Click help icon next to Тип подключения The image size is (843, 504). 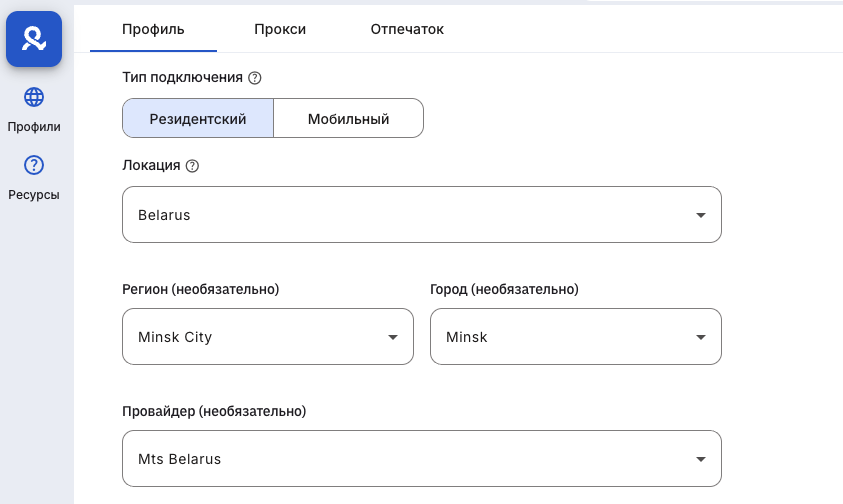[x=255, y=78]
